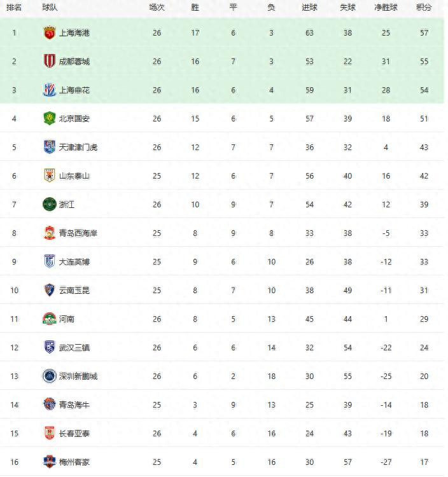
Task: Click the Zhejiang (浙江) team round logo
Action: coord(50,205)
